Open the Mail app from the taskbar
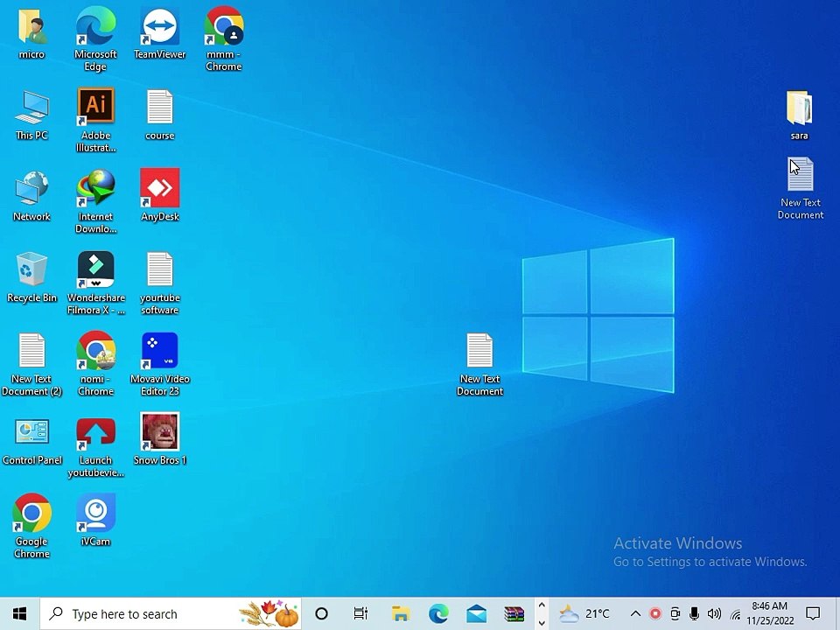Screen dimensions: 840x630 (476, 613)
